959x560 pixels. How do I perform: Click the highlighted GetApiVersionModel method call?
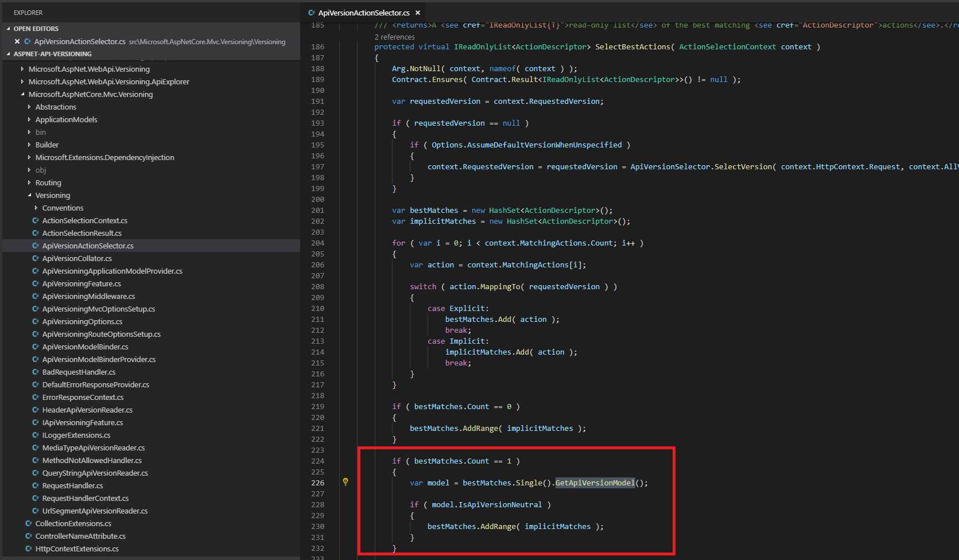click(595, 483)
